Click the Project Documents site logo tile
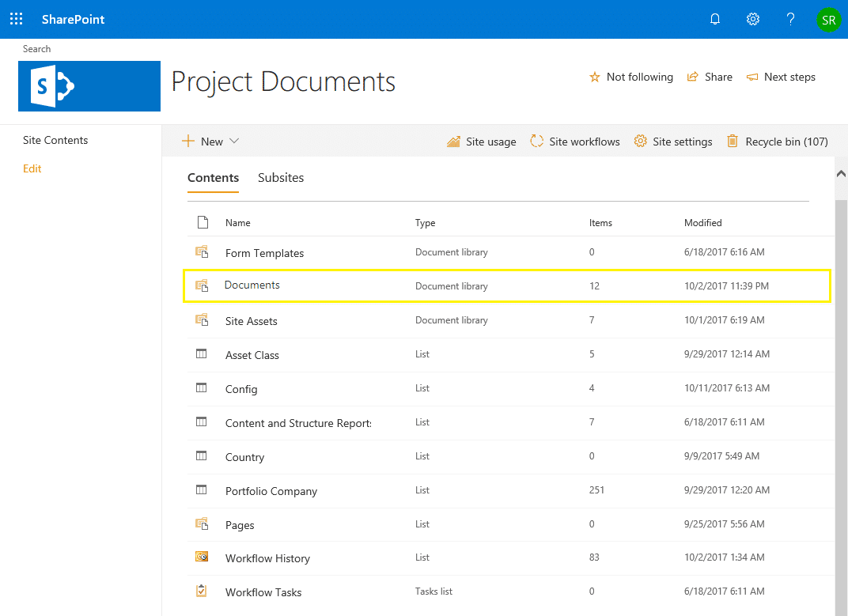 pos(89,85)
